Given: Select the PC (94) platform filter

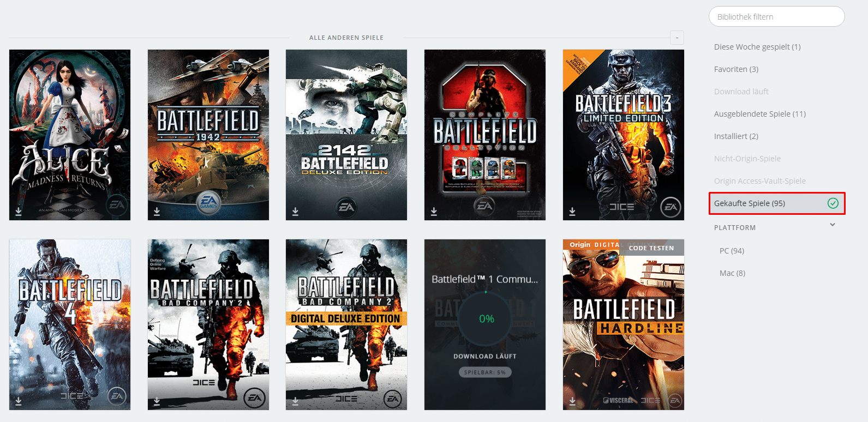Looking at the screenshot, I should (x=732, y=251).
